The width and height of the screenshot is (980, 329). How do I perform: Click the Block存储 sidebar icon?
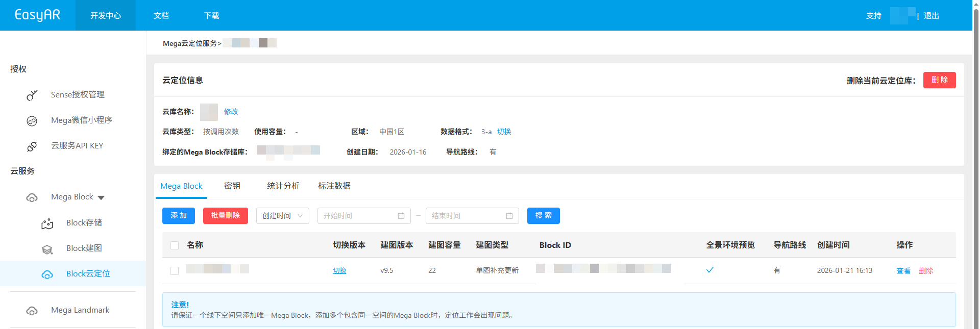click(47, 223)
